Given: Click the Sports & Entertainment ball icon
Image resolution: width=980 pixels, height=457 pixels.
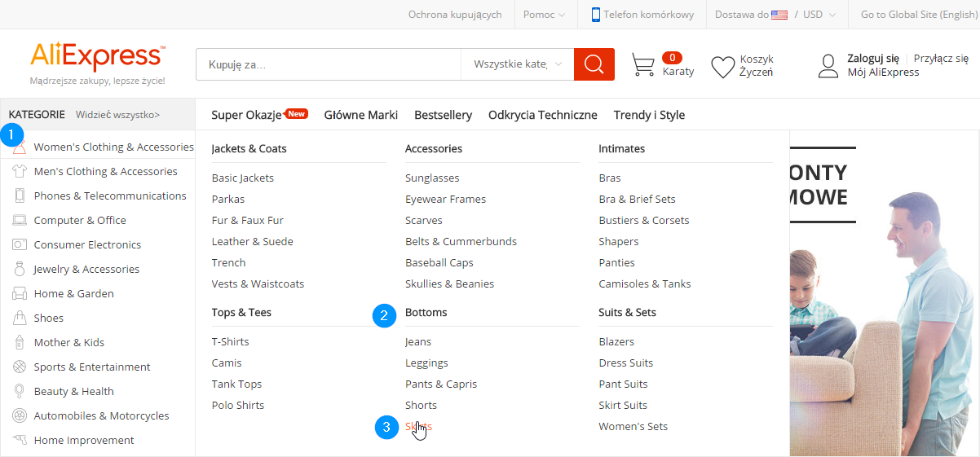Looking at the screenshot, I should pos(20,367).
